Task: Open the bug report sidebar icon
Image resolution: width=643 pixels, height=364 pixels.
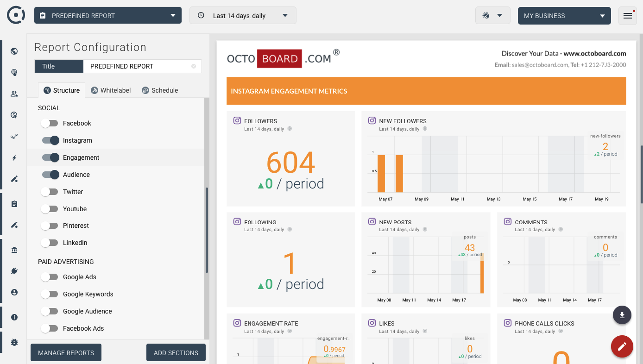Action: click(x=14, y=342)
